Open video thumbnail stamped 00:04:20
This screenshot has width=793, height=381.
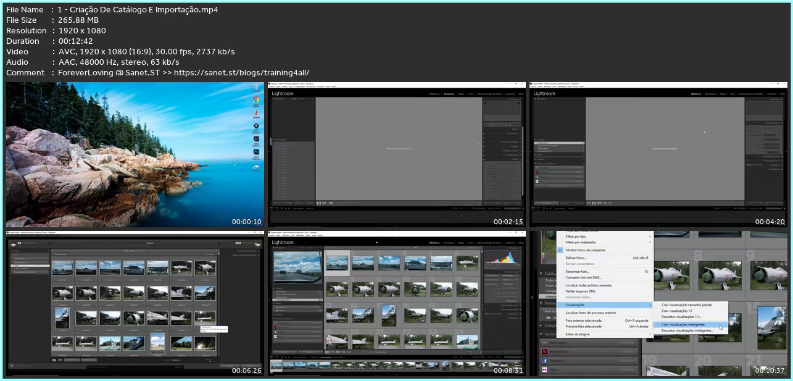point(658,154)
